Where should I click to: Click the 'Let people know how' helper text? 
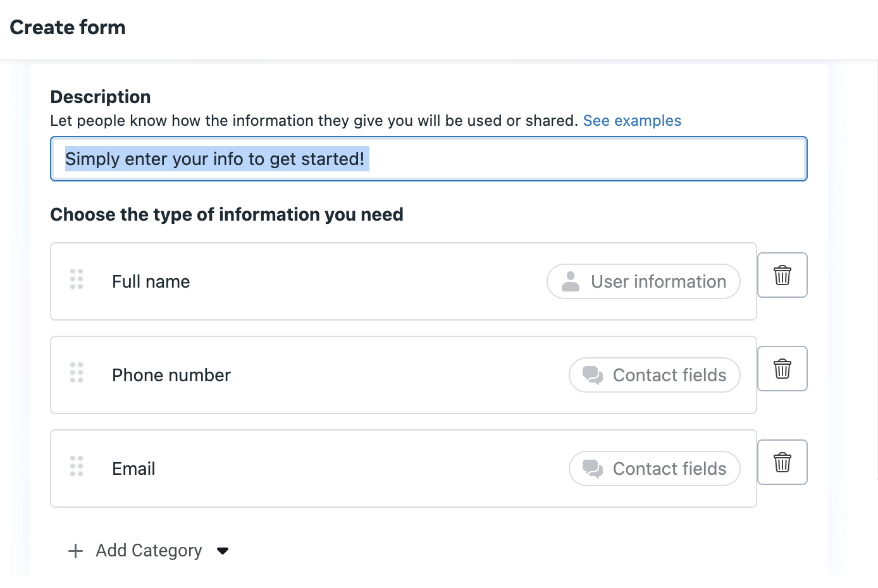tap(314, 121)
